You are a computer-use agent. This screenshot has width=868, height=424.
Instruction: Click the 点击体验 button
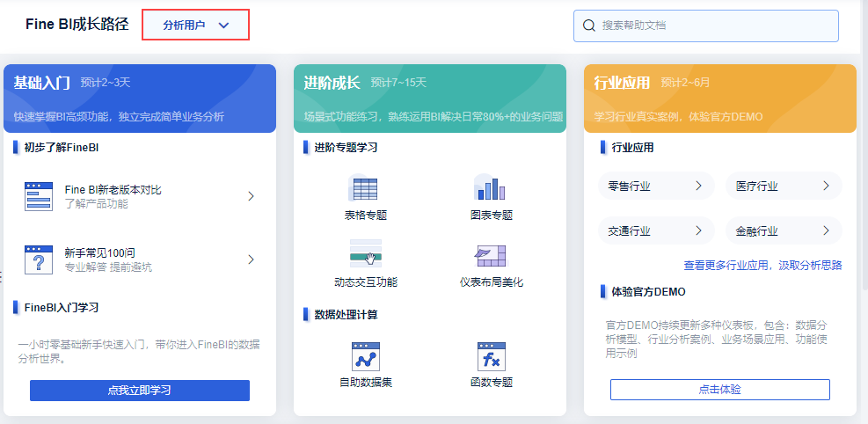(720, 390)
